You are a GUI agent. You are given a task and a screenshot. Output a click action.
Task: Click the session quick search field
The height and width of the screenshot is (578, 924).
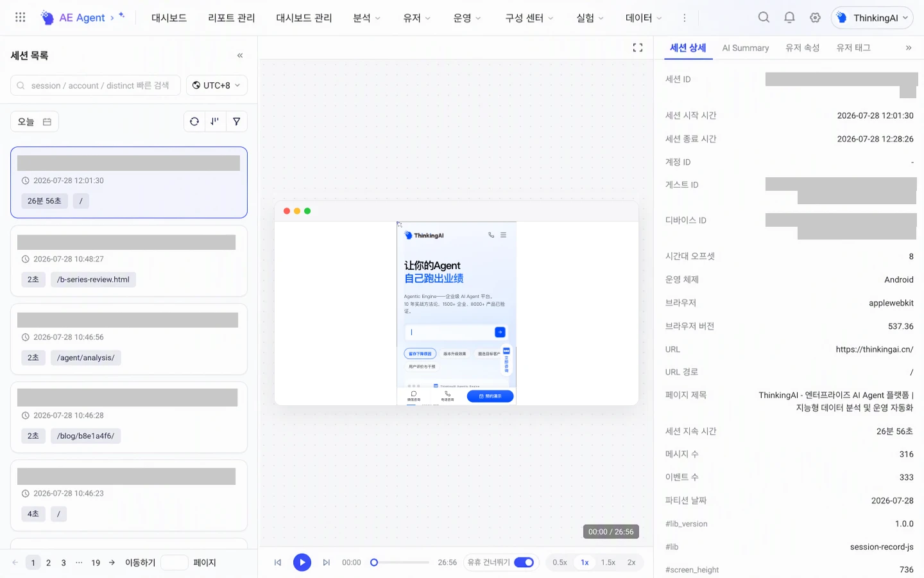[96, 85]
